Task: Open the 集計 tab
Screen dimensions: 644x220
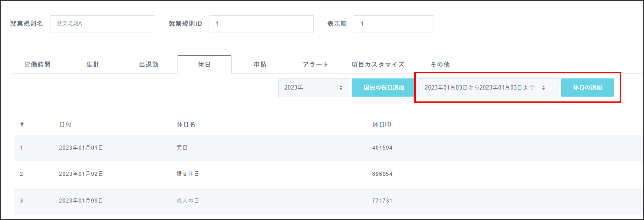Action: (x=93, y=65)
